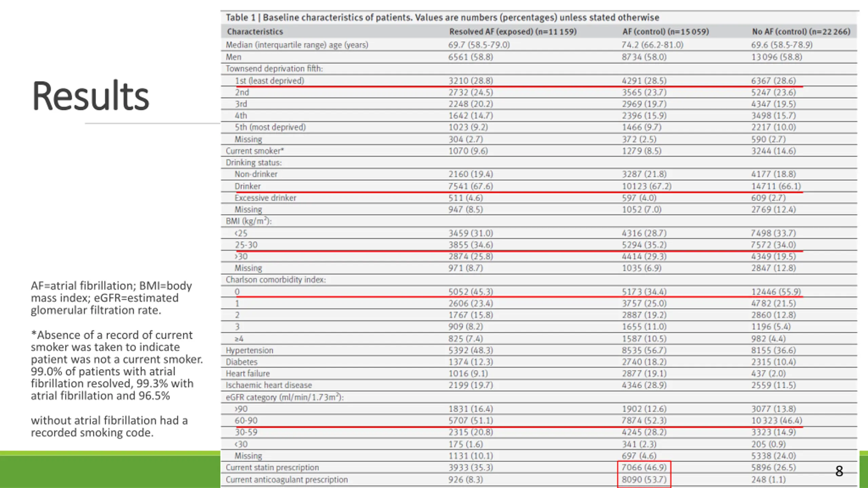Screen dimensions: 868x488
Task: Select the value '3210 (28.8)'
Action: click(471, 81)
